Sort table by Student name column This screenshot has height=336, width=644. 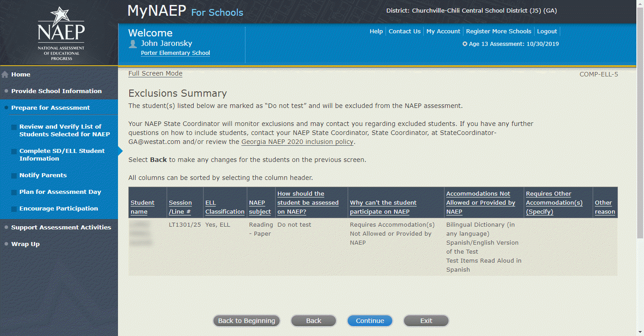click(142, 207)
